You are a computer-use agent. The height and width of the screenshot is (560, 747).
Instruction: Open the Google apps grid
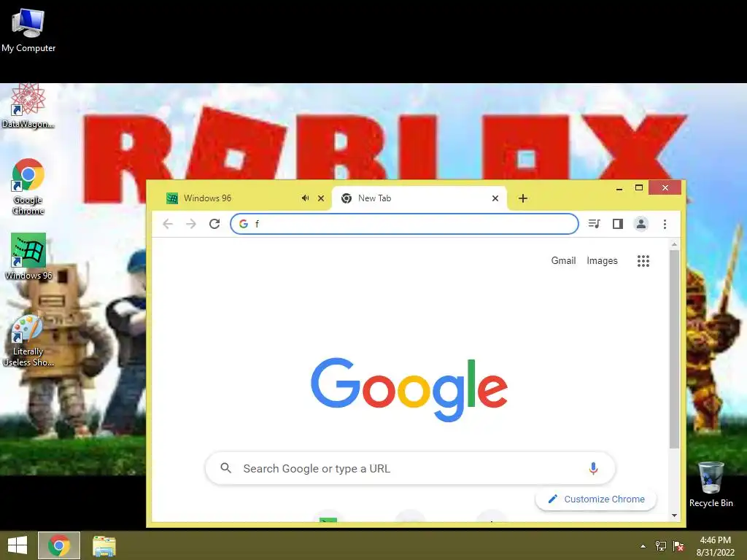click(643, 260)
